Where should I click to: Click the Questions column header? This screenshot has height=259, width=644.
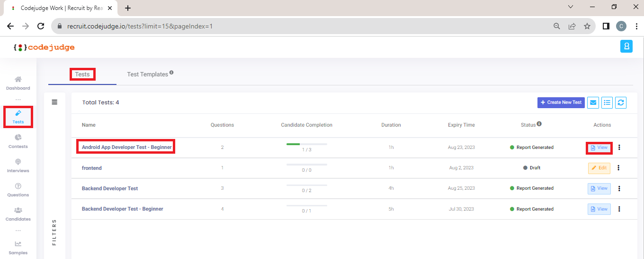click(222, 125)
